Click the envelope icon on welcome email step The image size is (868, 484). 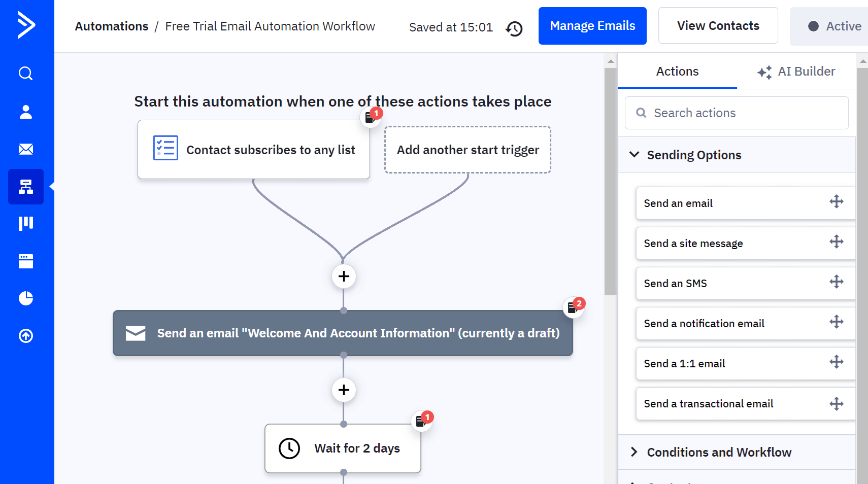[x=136, y=333]
